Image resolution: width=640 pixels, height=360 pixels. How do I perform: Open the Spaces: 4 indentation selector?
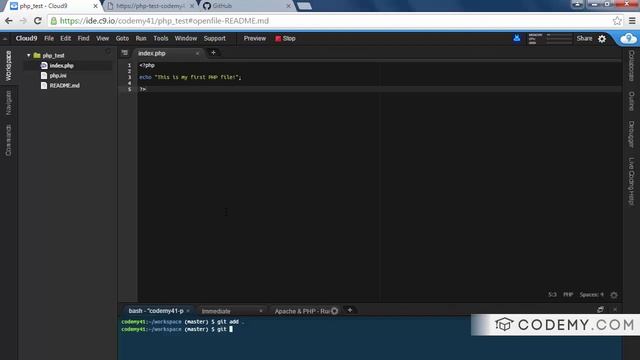(x=591, y=295)
